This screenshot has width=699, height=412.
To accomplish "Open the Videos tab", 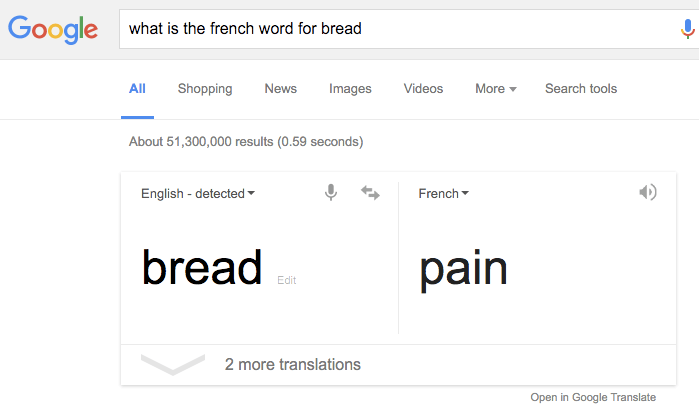I will click(423, 88).
